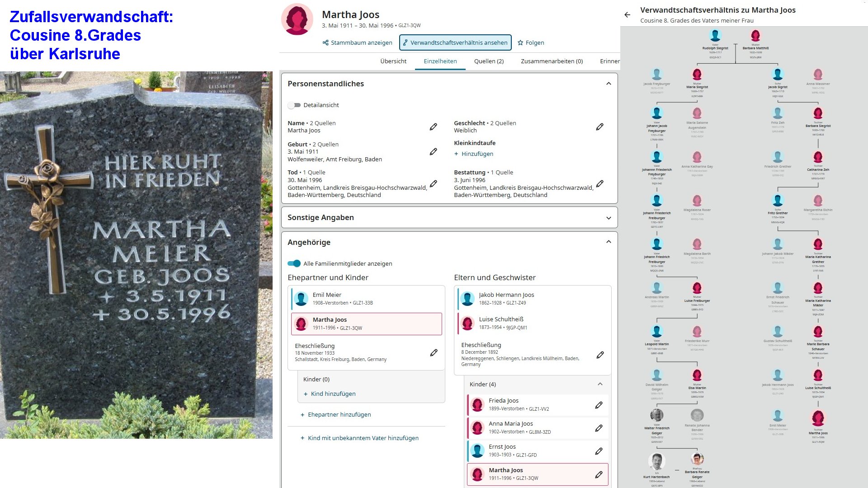This screenshot has width=868, height=488.
Task: Collapse the Personenstandliches section
Action: pyautogui.click(x=609, y=84)
